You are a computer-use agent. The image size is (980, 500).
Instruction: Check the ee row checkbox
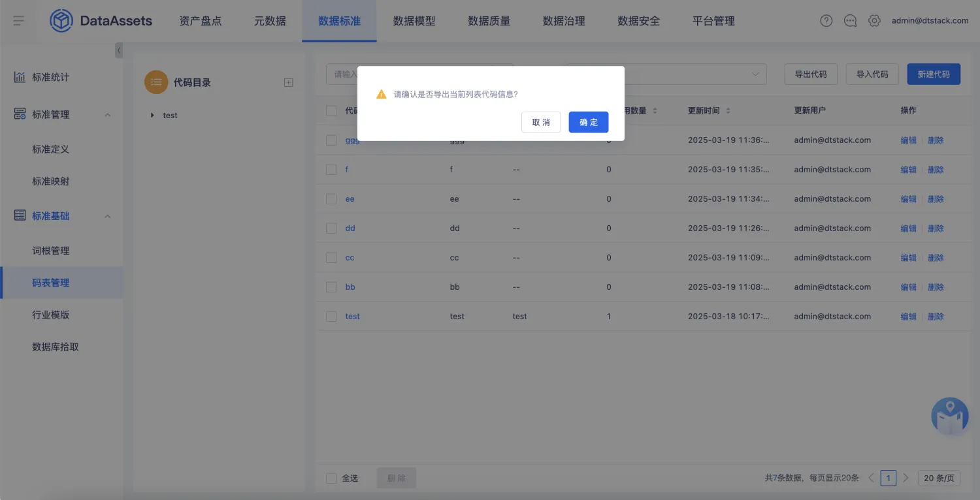tap(331, 198)
